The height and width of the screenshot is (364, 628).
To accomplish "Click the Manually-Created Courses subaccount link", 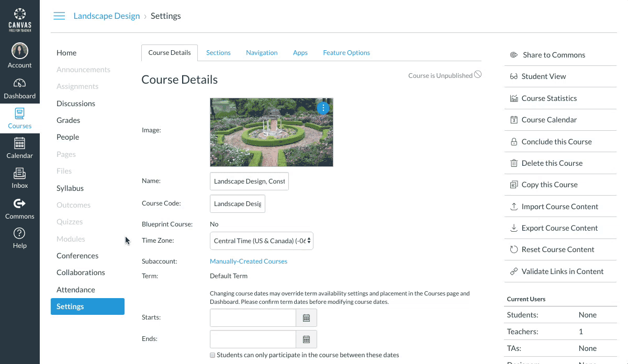I will point(248,261).
